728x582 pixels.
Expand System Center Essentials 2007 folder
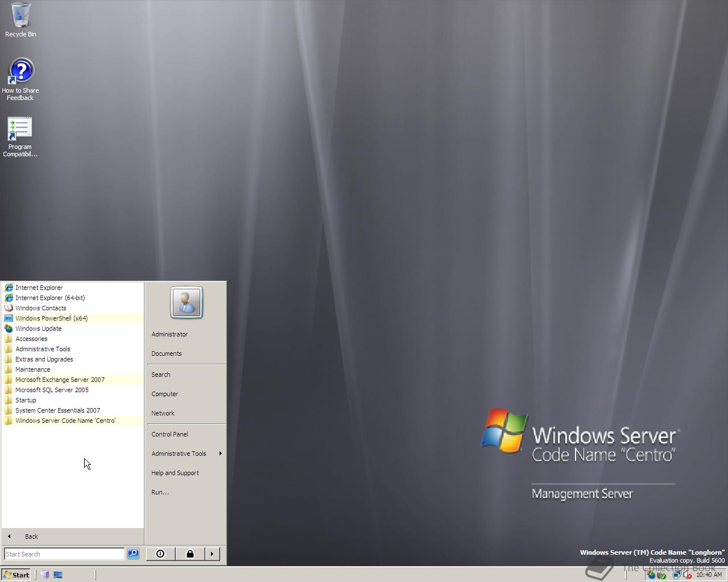click(x=73, y=410)
